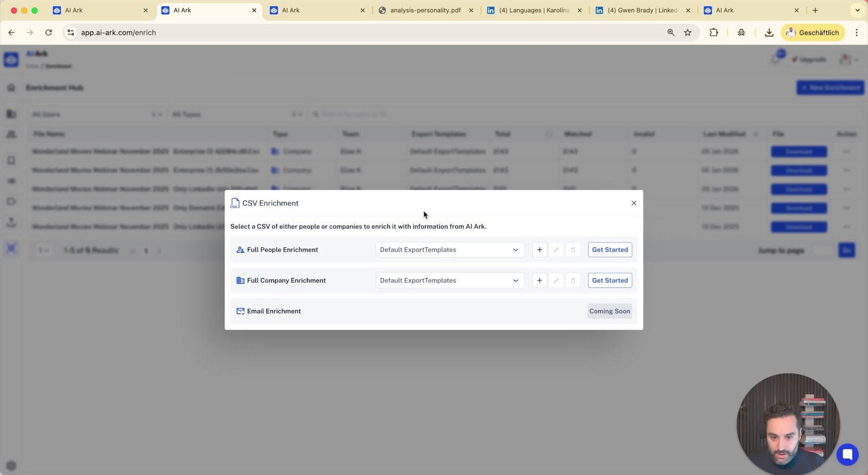
Task: Expand the Full Company Enrichment template dropdown
Action: 450,280
